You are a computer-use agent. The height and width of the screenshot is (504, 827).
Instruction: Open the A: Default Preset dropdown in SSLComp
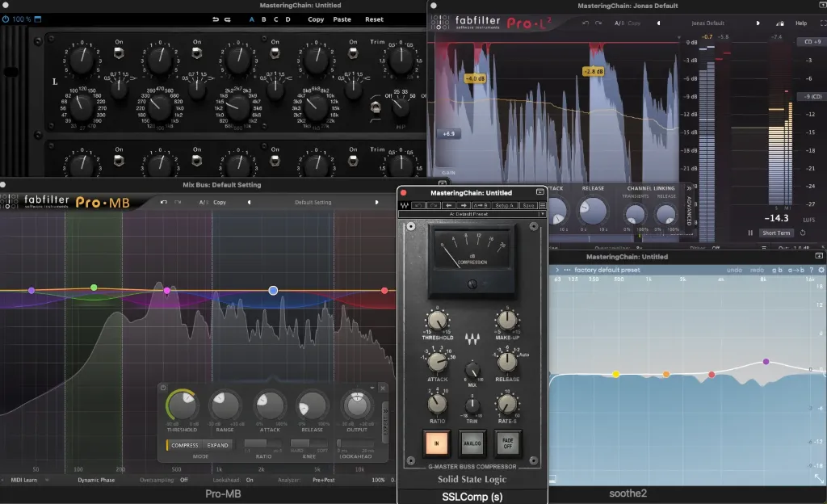[x=472, y=214]
